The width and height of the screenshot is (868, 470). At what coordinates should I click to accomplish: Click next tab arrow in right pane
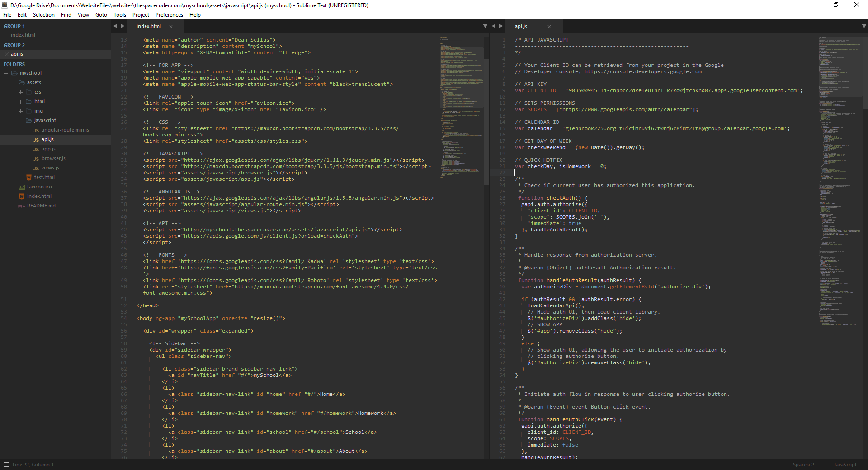click(501, 26)
